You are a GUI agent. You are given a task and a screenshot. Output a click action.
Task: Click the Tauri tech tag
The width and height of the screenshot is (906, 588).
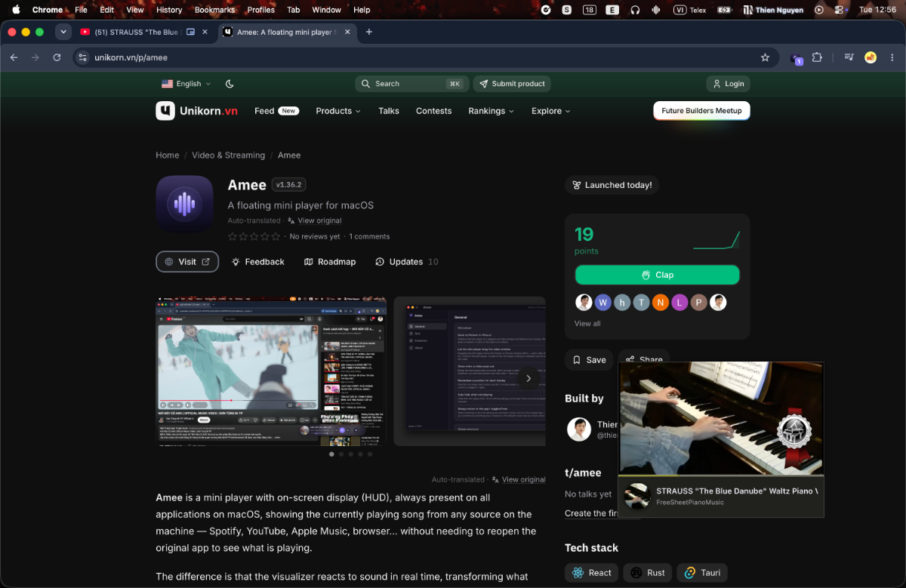click(x=702, y=573)
